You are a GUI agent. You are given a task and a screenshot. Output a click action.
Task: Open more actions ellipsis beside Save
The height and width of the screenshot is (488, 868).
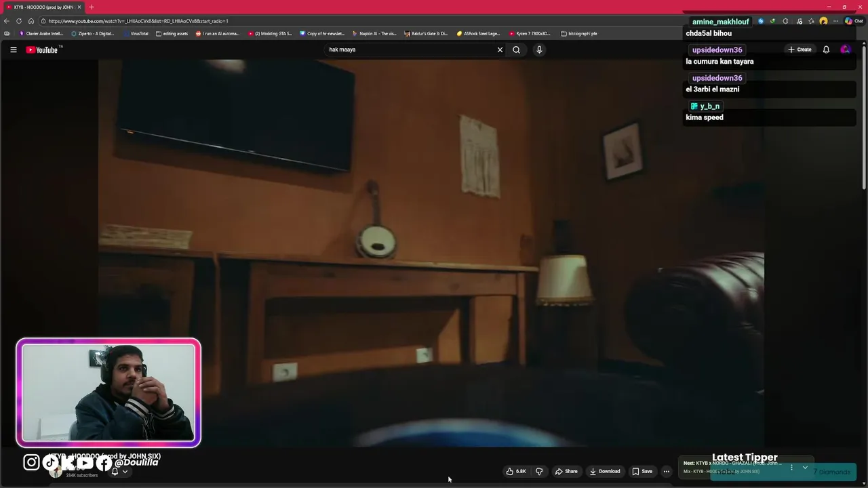pyautogui.click(x=667, y=471)
